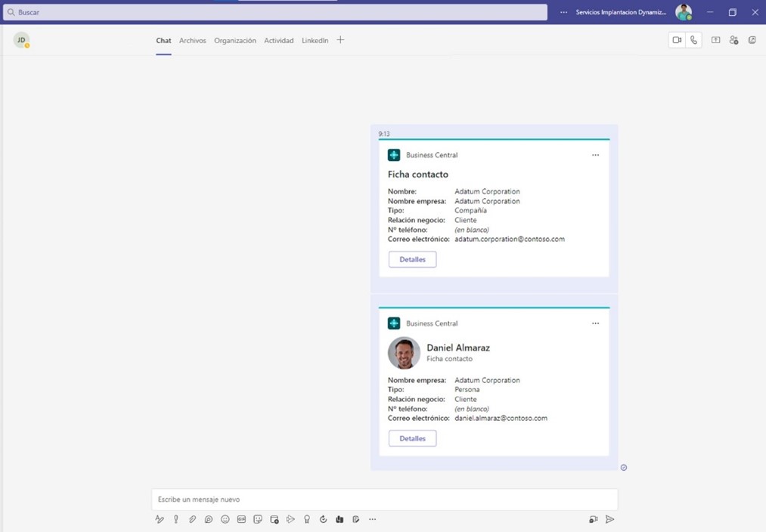This screenshot has height=532, width=766.
Task: Switch to the Actividad tab
Action: pos(279,41)
